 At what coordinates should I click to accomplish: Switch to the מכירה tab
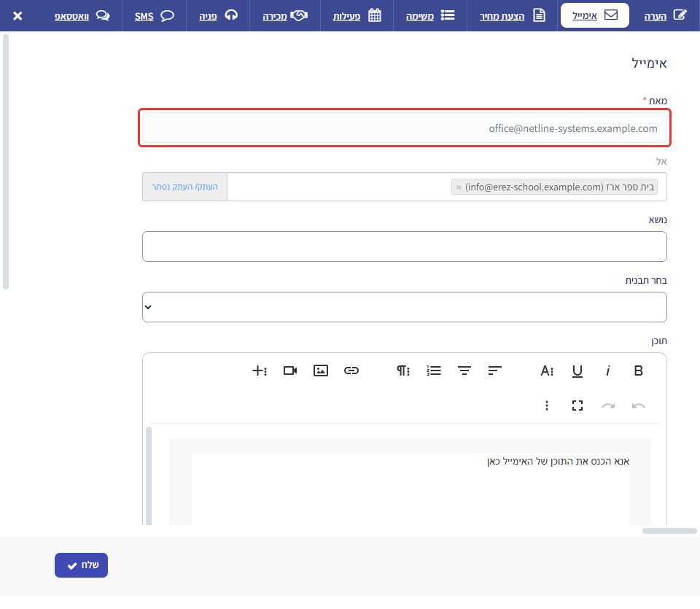tap(285, 15)
